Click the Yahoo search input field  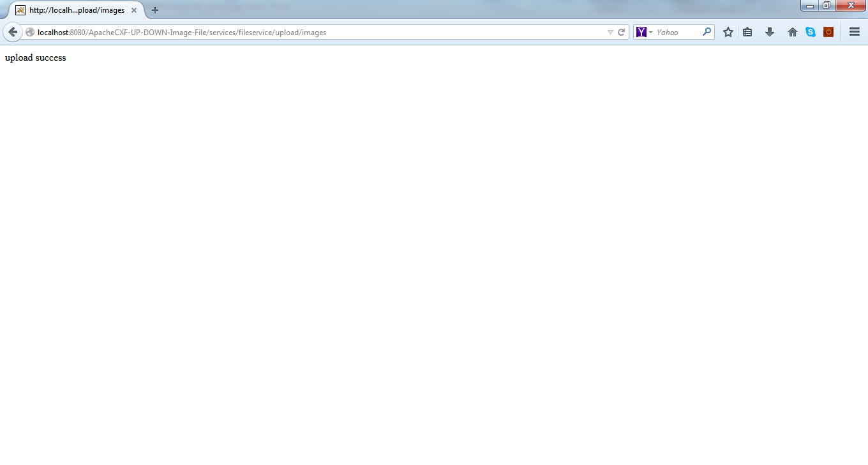(x=678, y=33)
